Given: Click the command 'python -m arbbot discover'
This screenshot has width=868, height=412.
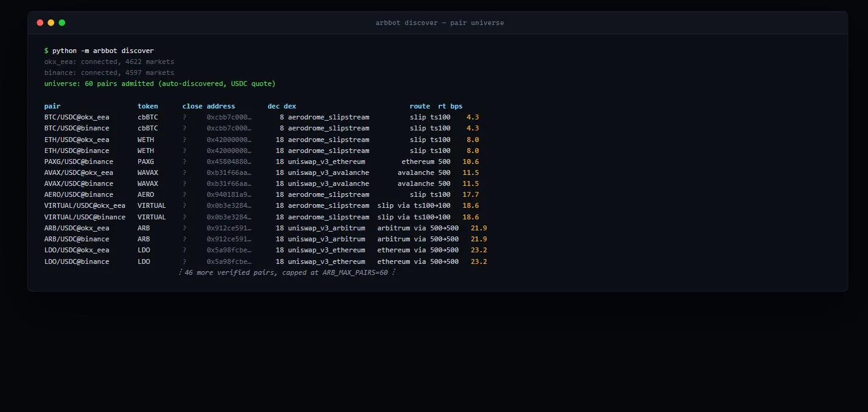Looking at the screenshot, I should pos(103,51).
